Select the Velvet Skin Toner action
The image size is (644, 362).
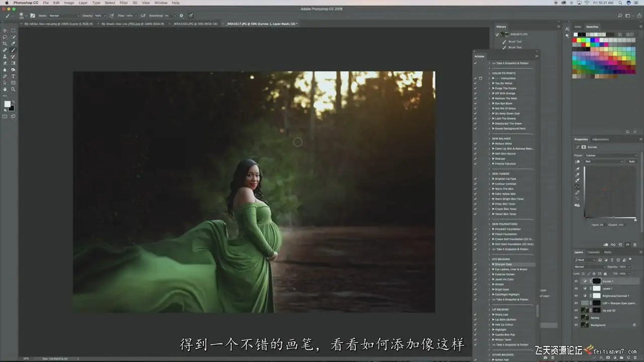tap(506, 214)
